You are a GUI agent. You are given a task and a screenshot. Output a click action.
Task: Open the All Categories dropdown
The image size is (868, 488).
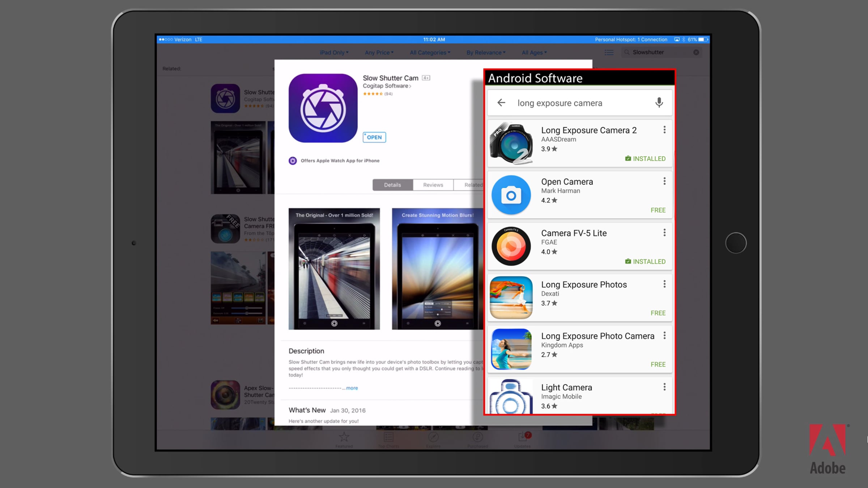point(430,52)
